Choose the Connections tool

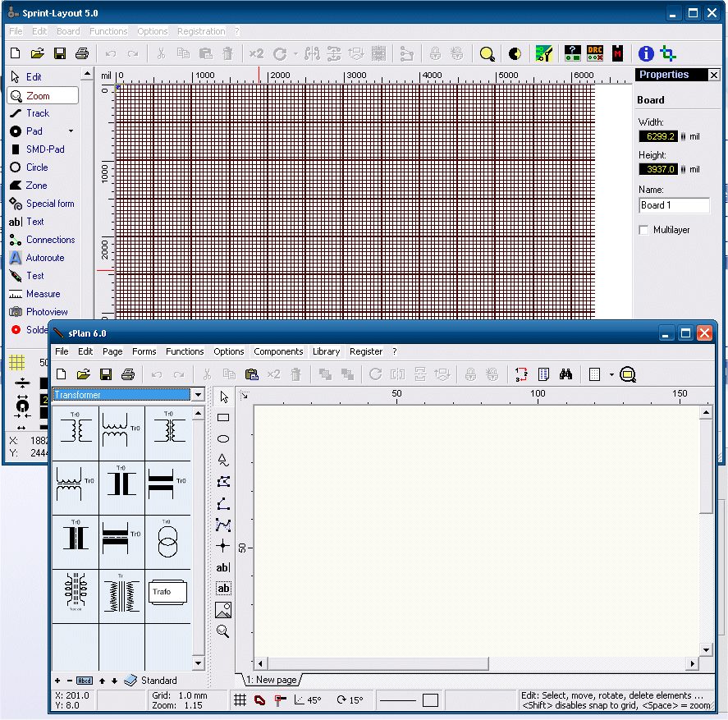[42, 241]
